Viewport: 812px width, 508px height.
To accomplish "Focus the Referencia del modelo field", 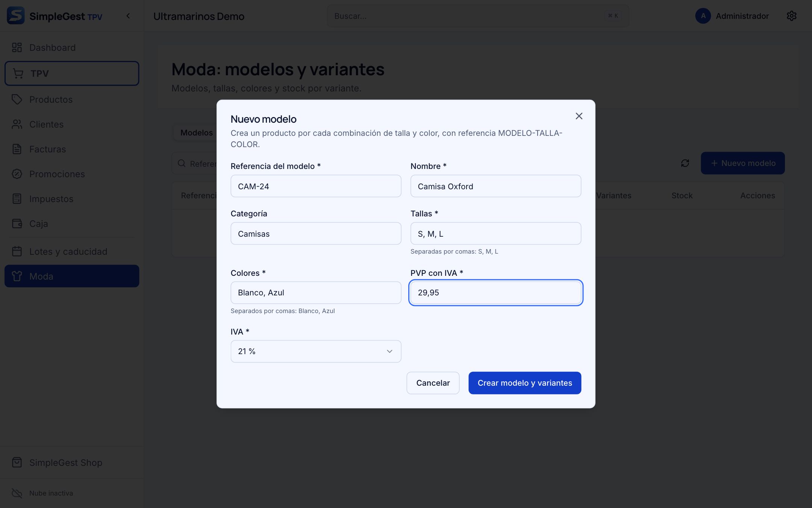I will pos(316,186).
